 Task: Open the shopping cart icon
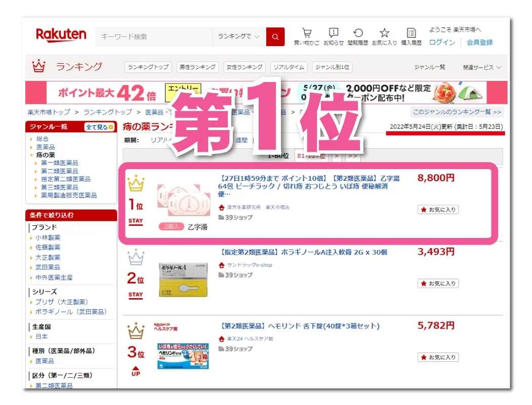click(307, 33)
